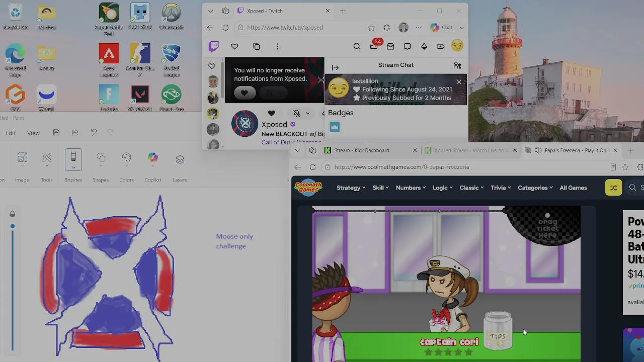Open All Games on Coolmath
Image resolution: width=644 pixels, height=362 pixels.
click(573, 188)
